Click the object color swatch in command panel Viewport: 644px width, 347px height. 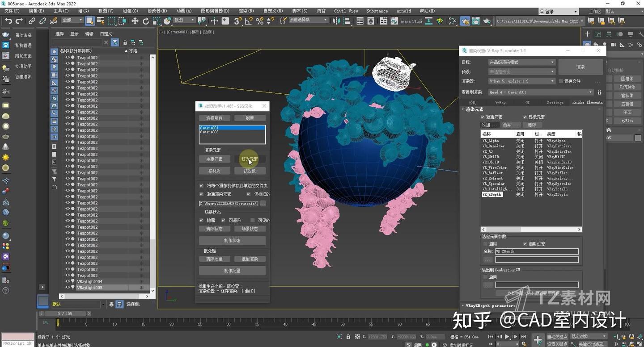[x=638, y=138]
